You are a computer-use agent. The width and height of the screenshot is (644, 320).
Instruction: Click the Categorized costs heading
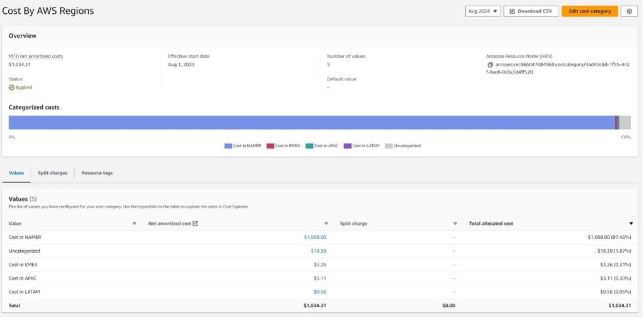coord(34,108)
